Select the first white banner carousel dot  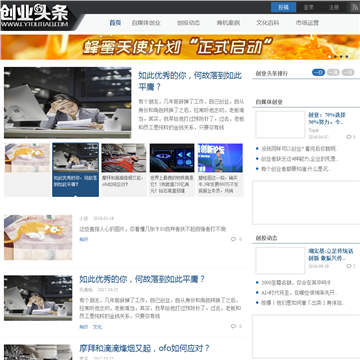click(x=330, y=57)
